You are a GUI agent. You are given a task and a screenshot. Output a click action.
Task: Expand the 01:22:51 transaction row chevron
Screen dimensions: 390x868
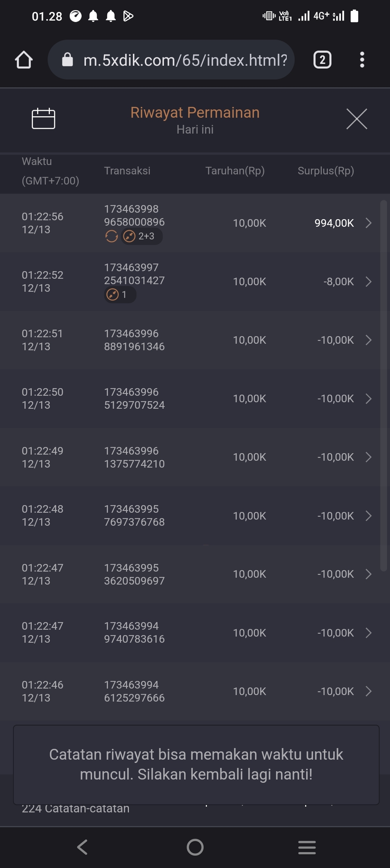pos(368,340)
